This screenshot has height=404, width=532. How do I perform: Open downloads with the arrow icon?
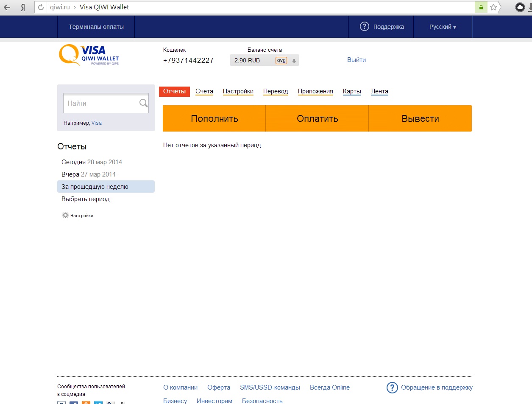[x=530, y=7]
